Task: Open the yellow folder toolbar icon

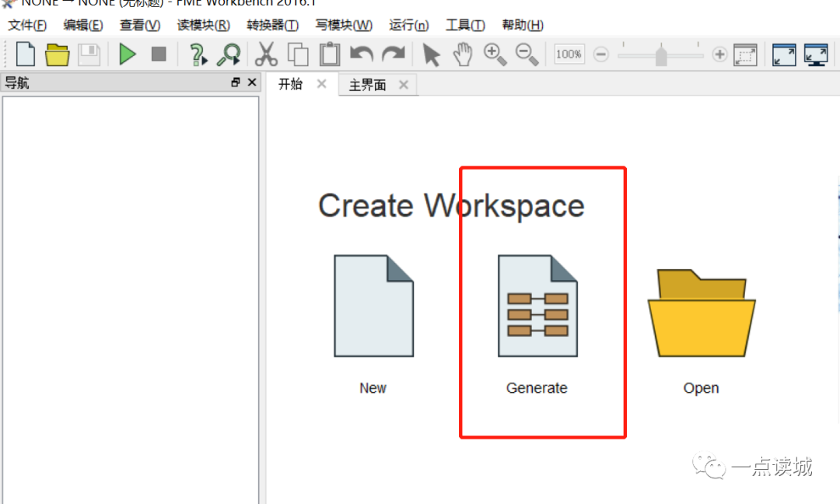Action: 57,54
